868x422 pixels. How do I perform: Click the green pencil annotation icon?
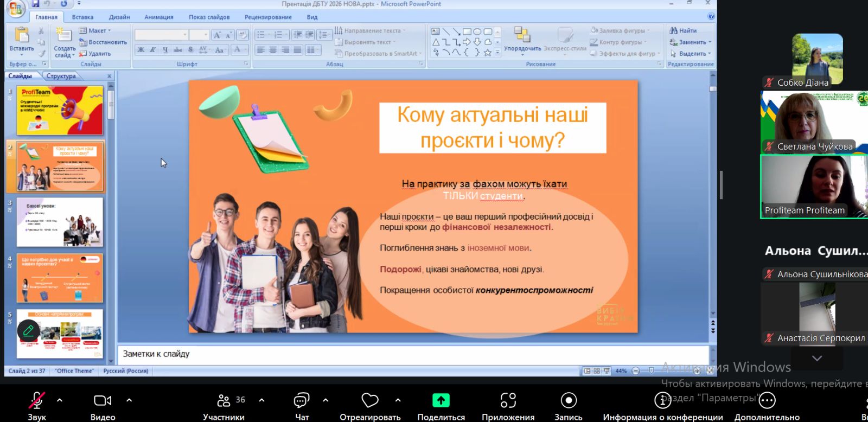[x=28, y=330]
